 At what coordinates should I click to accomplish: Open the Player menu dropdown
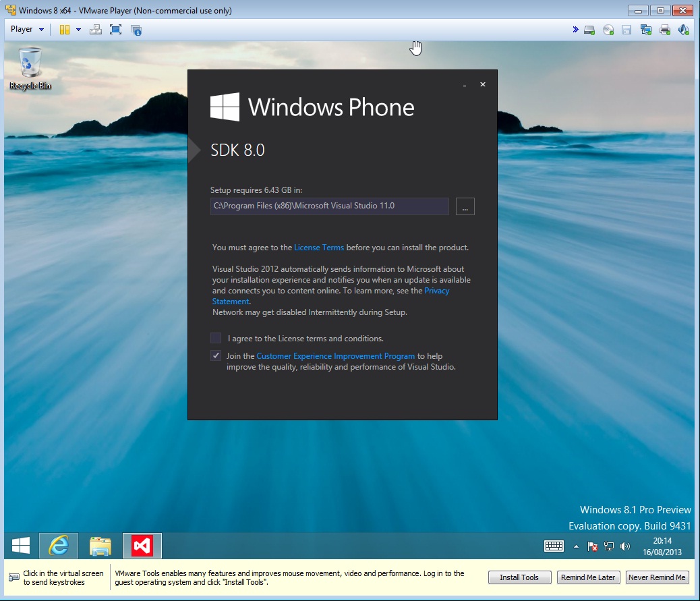[x=27, y=30]
